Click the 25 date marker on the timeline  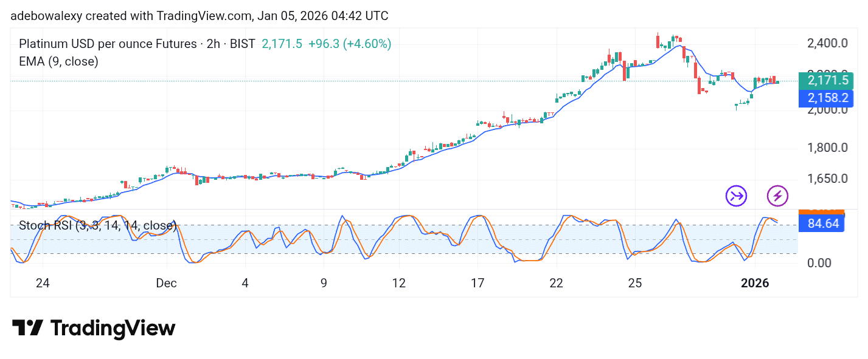(x=634, y=283)
